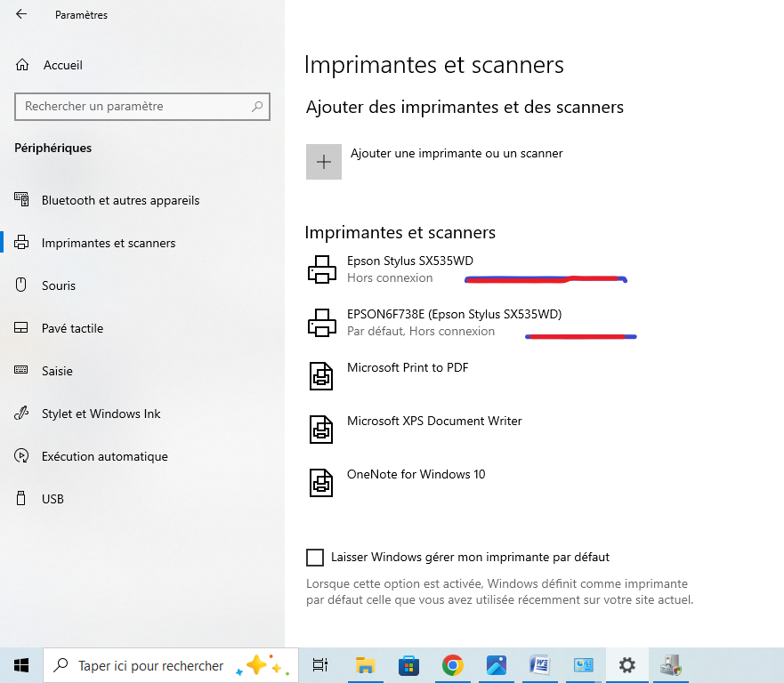The height and width of the screenshot is (683, 784).
Task: Click the Rechercher un paramètre search field
Action: (142, 107)
